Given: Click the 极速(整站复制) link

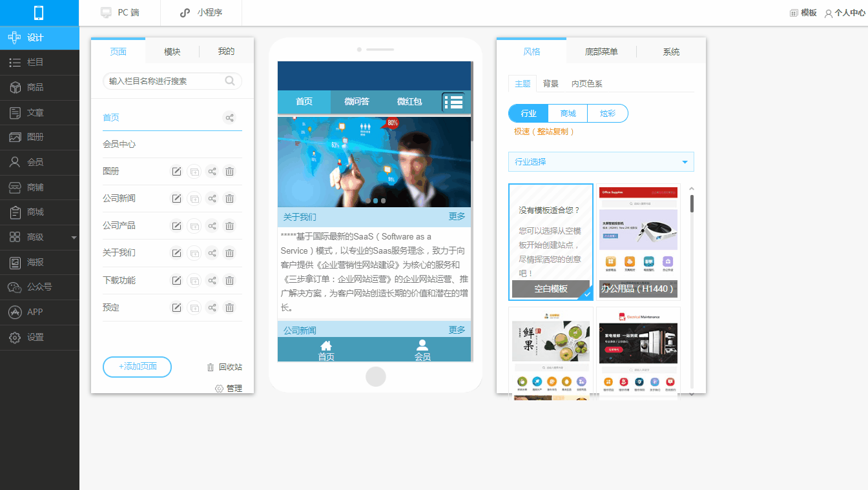Looking at the screenshot, I should [x=544, y=132].
